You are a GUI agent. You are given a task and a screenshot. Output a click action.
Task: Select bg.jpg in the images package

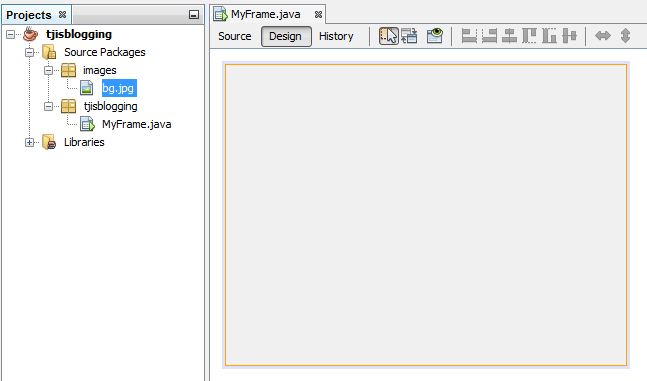(119, 88)
